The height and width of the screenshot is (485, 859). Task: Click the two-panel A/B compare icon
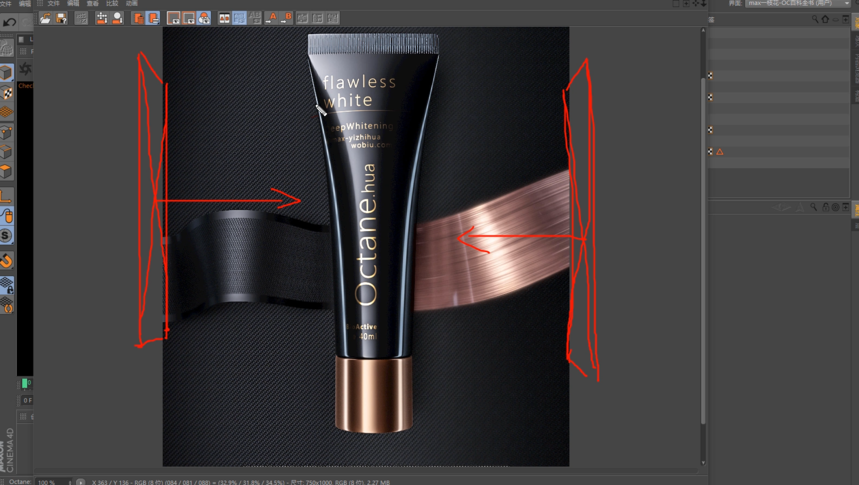(224, 18)
